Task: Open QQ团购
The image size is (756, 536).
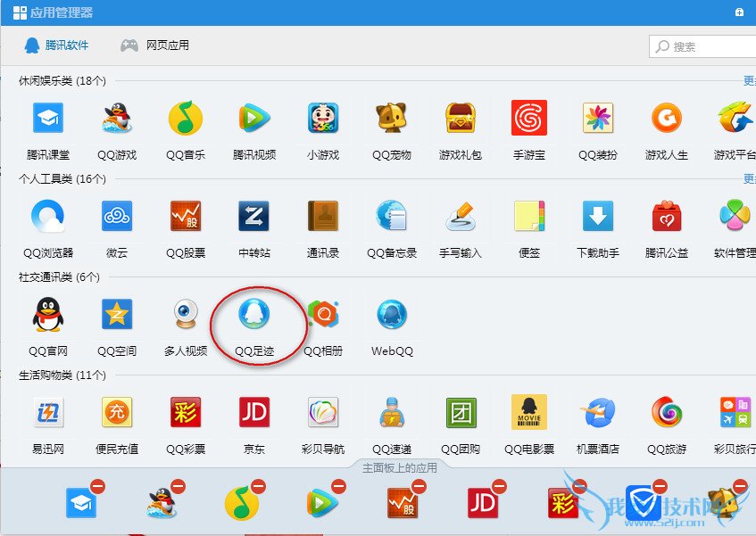Action: (x=461, y=413)
